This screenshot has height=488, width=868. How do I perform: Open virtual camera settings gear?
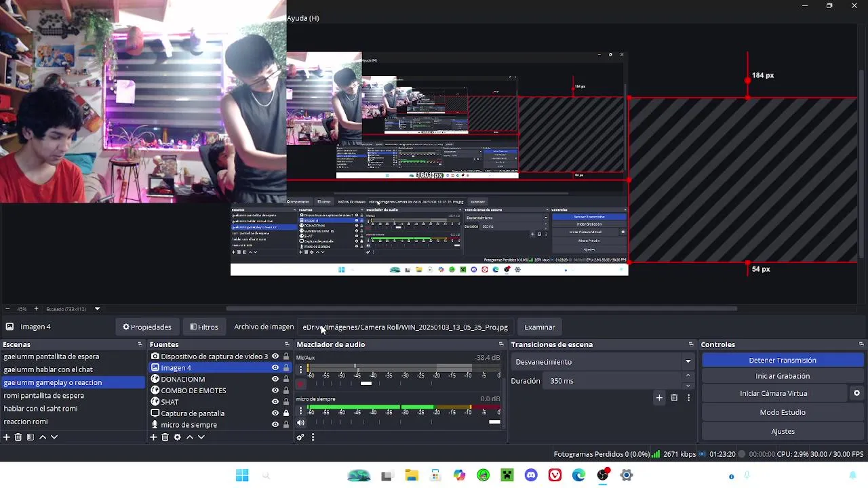click(856, 393)
